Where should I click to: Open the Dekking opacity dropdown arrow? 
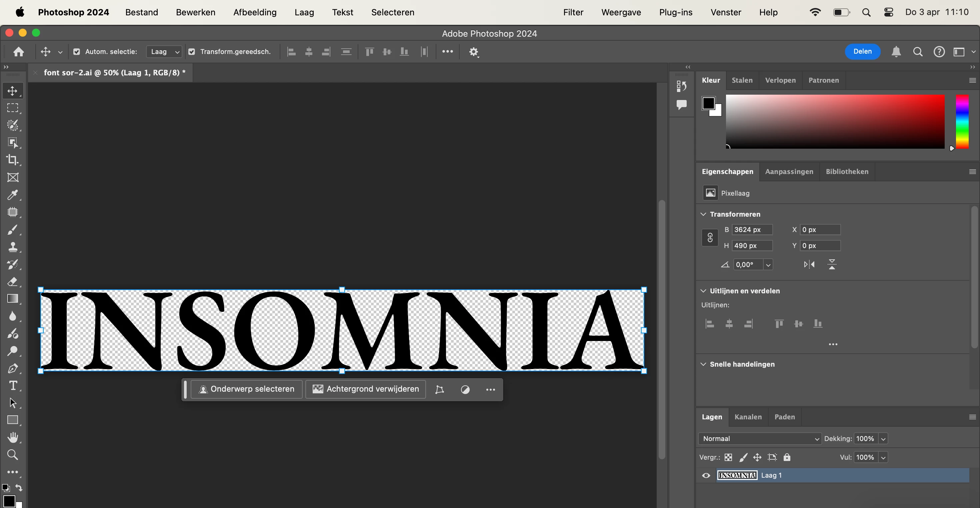(x=883, y=439)
